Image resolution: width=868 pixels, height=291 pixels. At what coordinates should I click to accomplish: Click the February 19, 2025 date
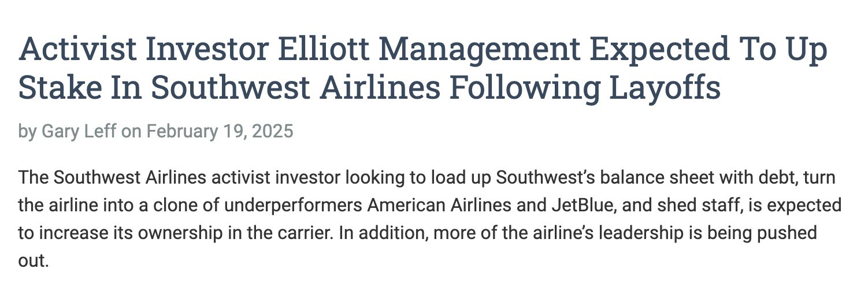[220, 132]
